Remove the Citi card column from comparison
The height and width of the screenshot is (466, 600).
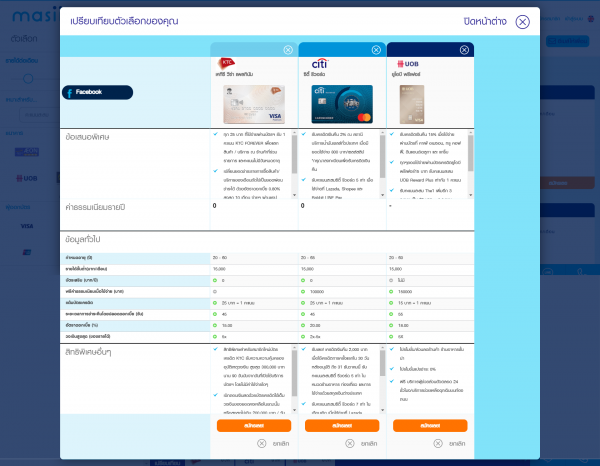click(x=377, y=49)
